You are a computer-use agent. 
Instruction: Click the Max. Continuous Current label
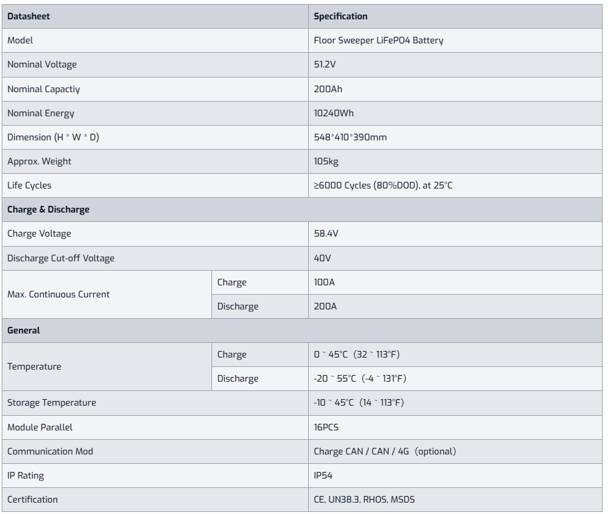click(x=58, y=294)
